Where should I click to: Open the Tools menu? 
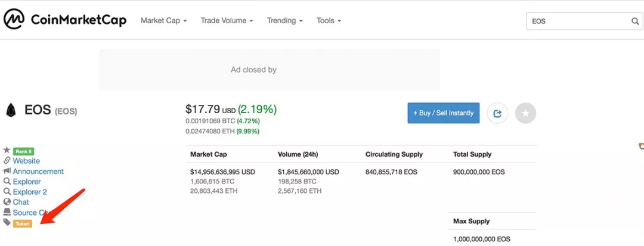coord(329,21)
